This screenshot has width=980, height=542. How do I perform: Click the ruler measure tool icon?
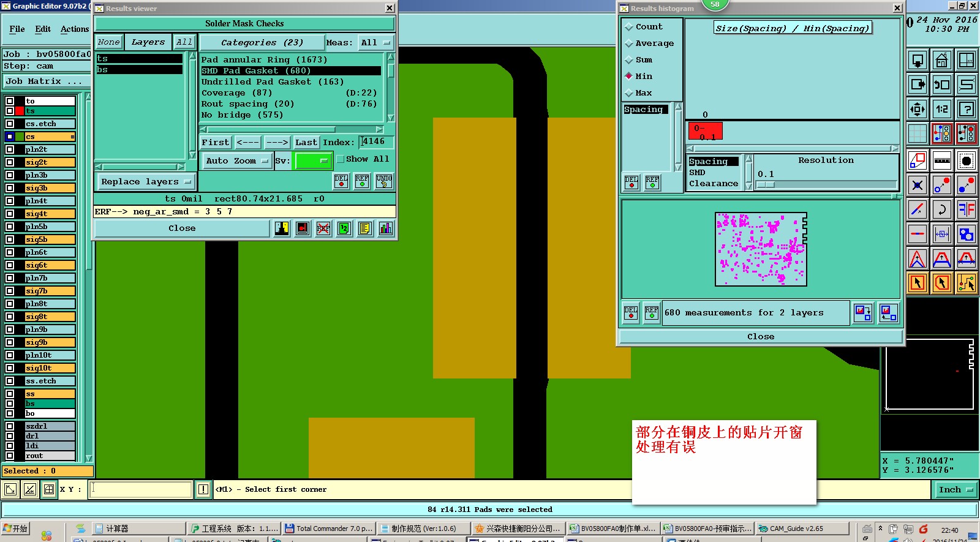click(941, 161)
